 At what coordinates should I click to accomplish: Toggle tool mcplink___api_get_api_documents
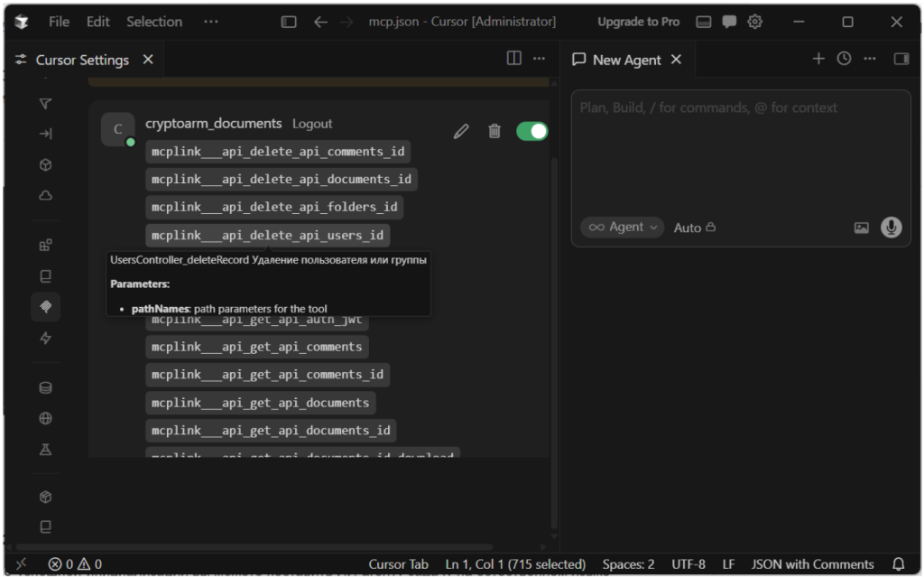click(x=261, y=403)
